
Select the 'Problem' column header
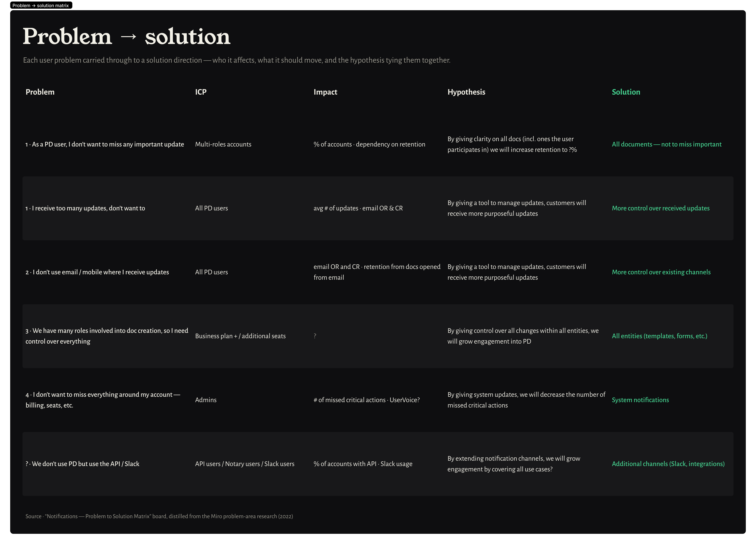pyautogui.click(x=40, y=92)
